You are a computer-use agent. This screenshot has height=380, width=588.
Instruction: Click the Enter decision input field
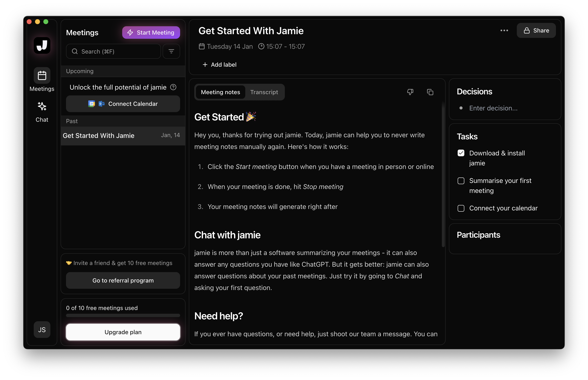coord(493,108)
